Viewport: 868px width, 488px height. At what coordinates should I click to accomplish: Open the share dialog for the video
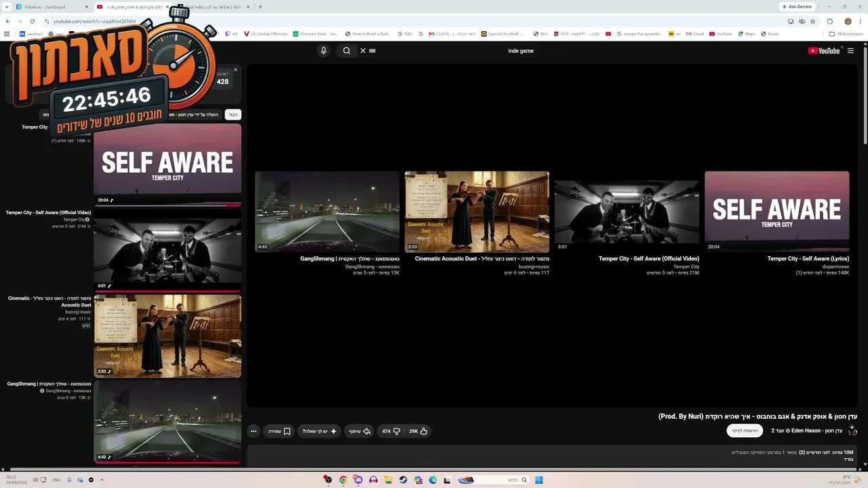point(359,431)
